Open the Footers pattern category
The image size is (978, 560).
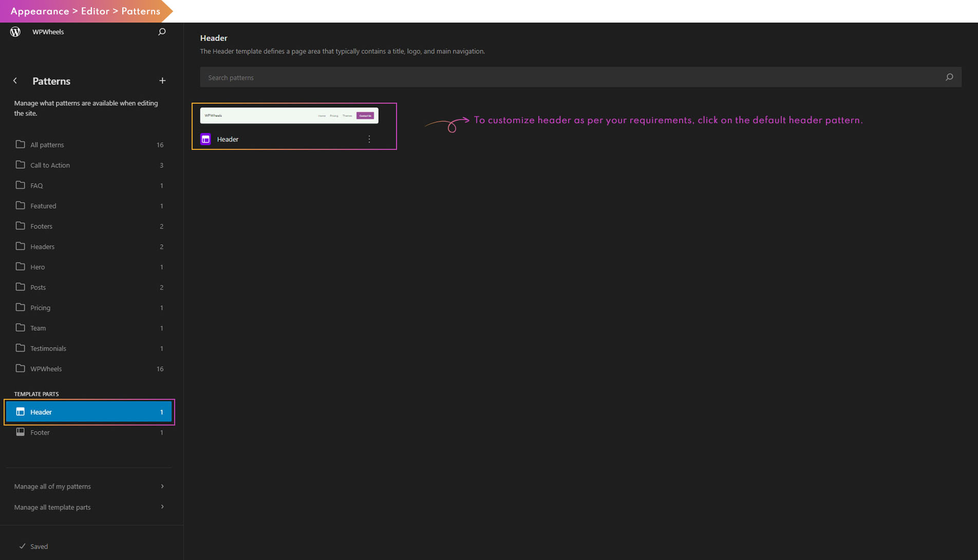(41, 226)
